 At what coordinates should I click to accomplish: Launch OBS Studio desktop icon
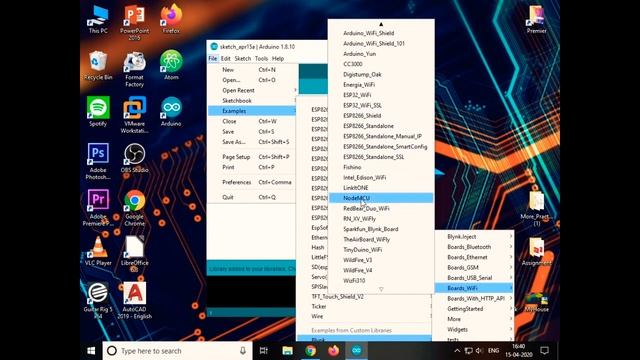(134, 158)
